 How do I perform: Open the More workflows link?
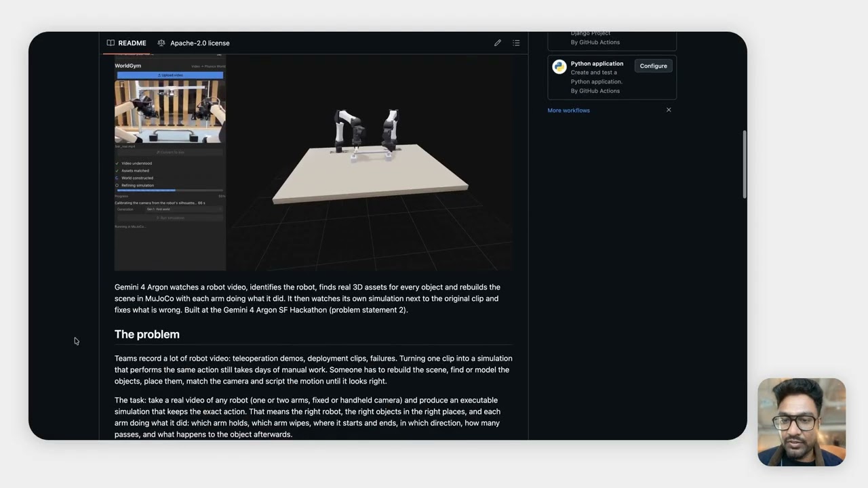pyautogui.click(x=568, y=110)
